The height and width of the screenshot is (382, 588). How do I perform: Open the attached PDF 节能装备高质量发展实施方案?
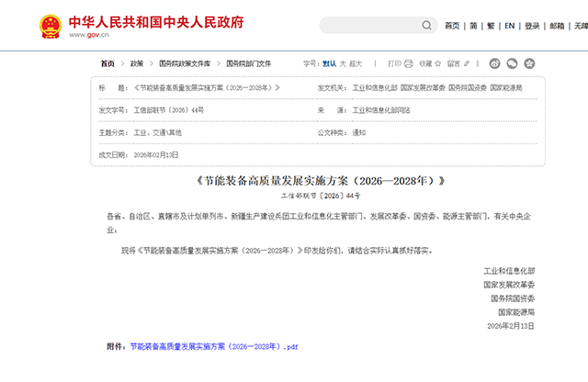pos(214,347)
